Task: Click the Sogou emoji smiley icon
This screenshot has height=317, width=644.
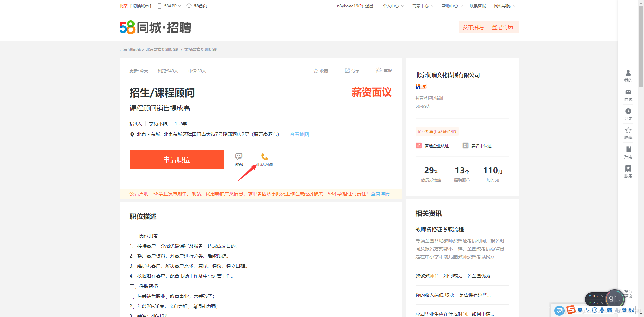Action: [595, 310]
